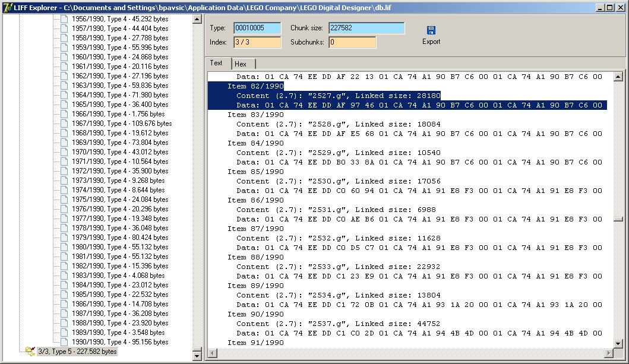629x364 pixels.
Task: Click the line Item 83/1990
Action: (x=255, y=115)
